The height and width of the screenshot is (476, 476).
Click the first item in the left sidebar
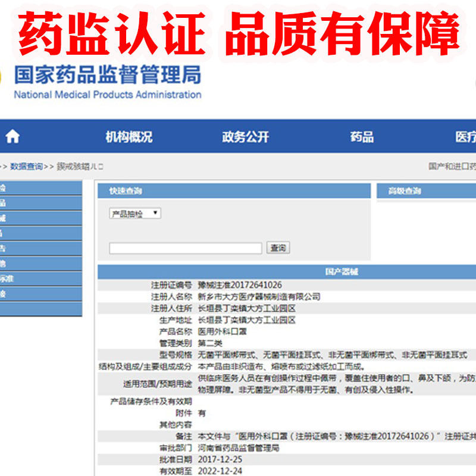[x=40, y=188]
